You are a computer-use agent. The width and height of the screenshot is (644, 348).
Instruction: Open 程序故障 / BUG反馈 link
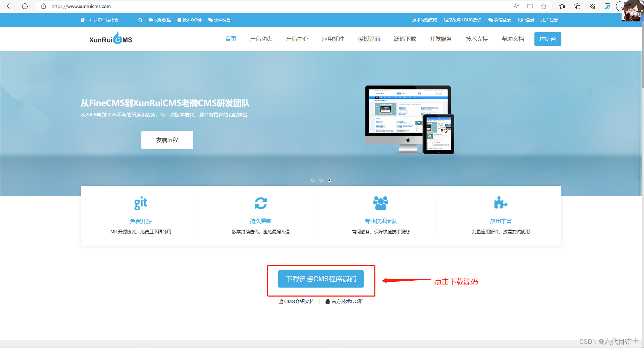point(463,20)
